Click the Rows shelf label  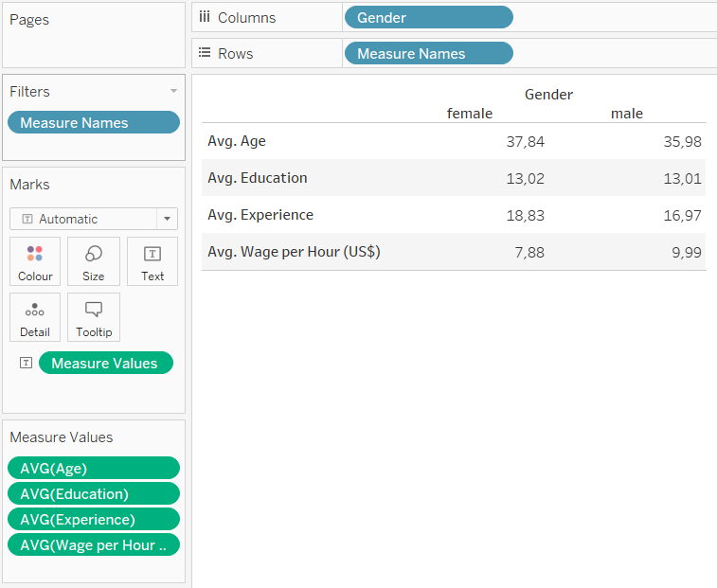coord(236,53)
